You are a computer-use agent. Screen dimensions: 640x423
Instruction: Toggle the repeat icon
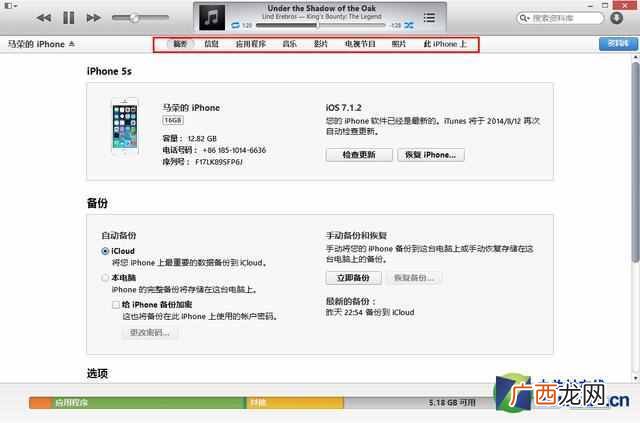236,25
